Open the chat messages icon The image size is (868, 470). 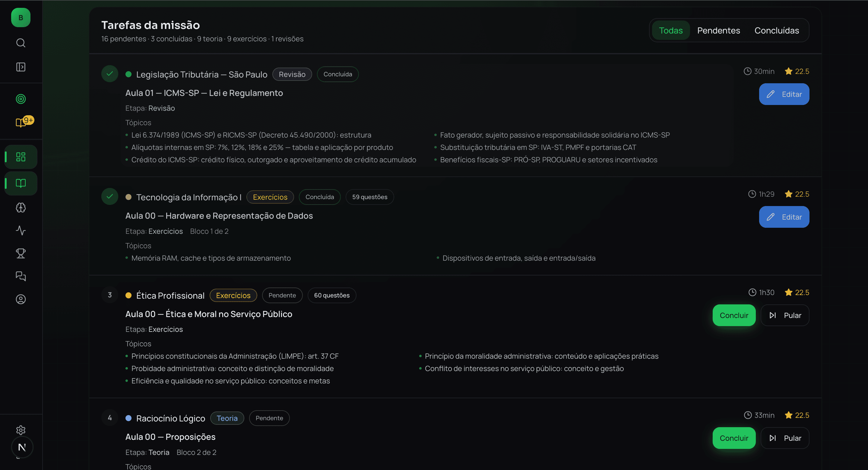pyautogui.click(x=21, y=276)
